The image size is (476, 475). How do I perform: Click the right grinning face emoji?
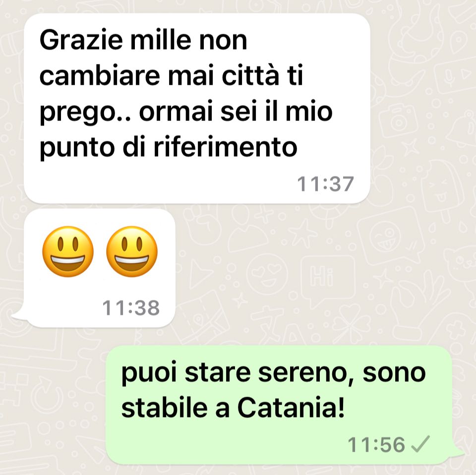[x=132, y=251]
